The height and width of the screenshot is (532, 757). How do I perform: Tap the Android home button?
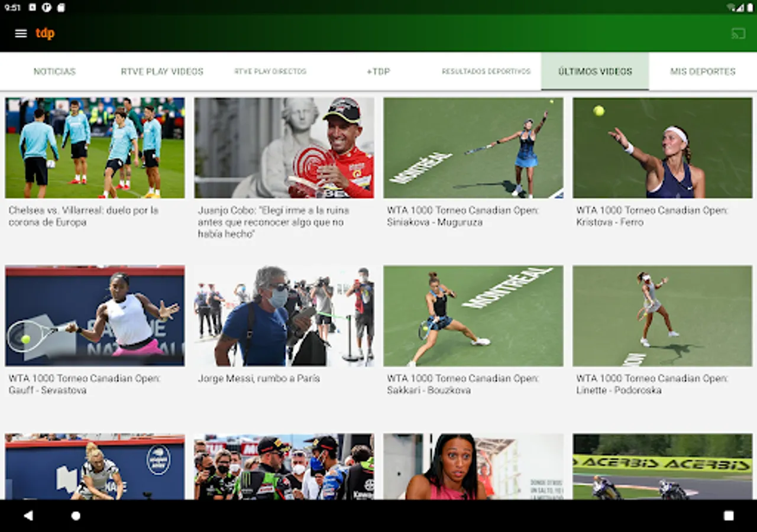[x=76, y=515]
